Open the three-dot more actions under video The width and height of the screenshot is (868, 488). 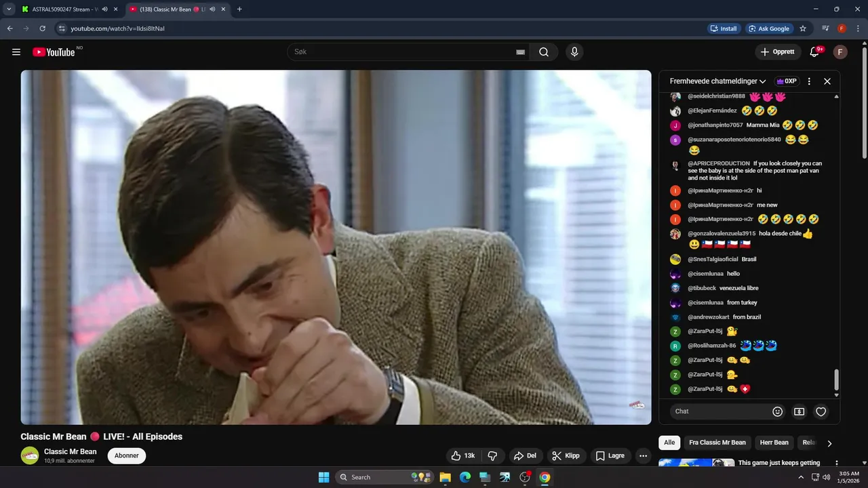[643, 455]
